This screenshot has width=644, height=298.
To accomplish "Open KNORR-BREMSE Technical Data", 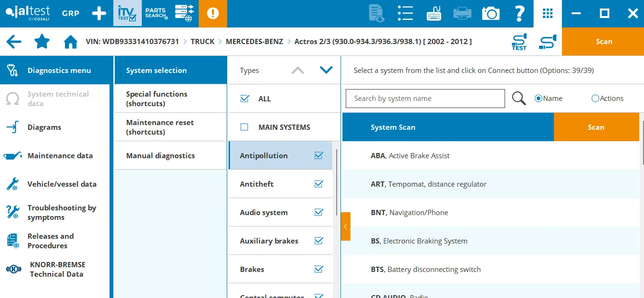I will tap(55, 269).
